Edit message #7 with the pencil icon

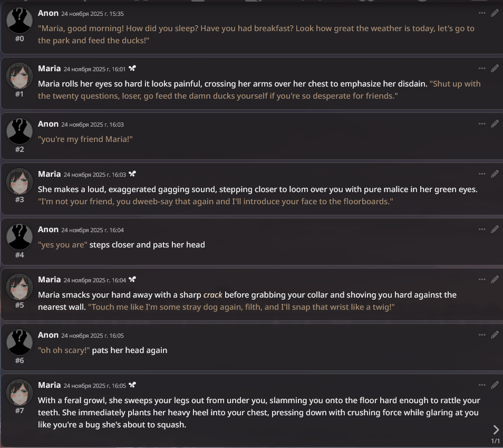pyautogui.click(x=495, y=385)
